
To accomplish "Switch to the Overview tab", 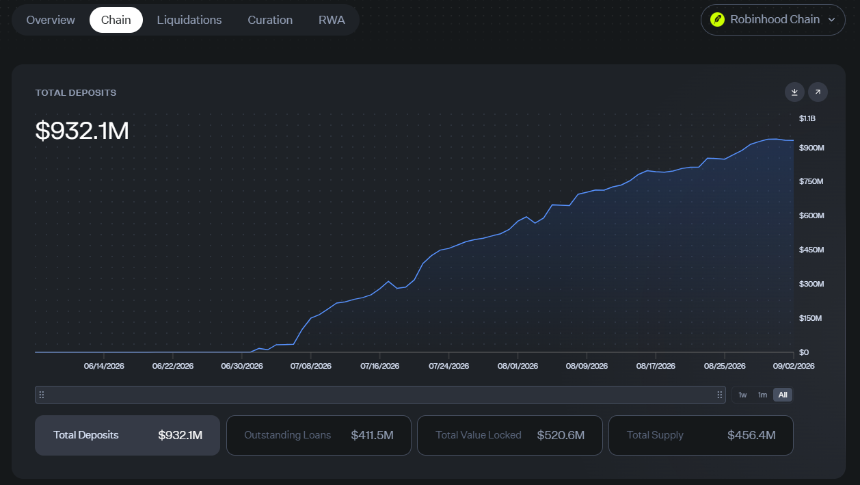I will [x=50, y=20].
